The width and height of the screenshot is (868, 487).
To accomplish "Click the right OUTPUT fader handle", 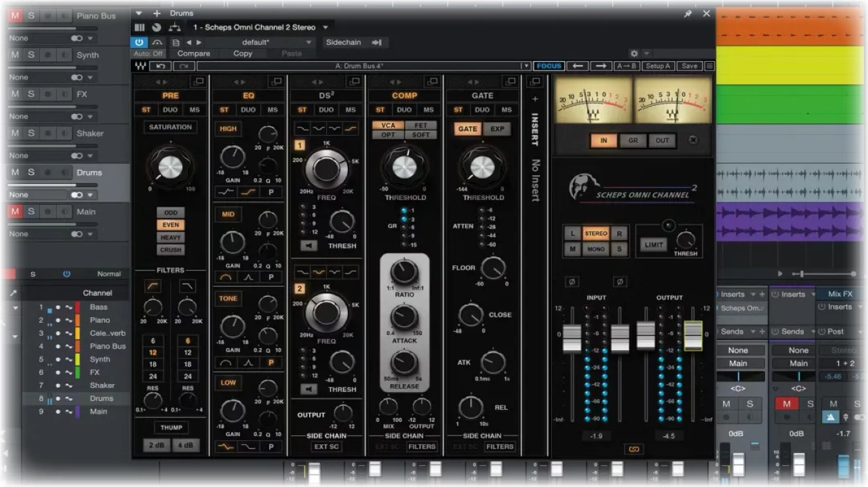I will click(693, 336).
